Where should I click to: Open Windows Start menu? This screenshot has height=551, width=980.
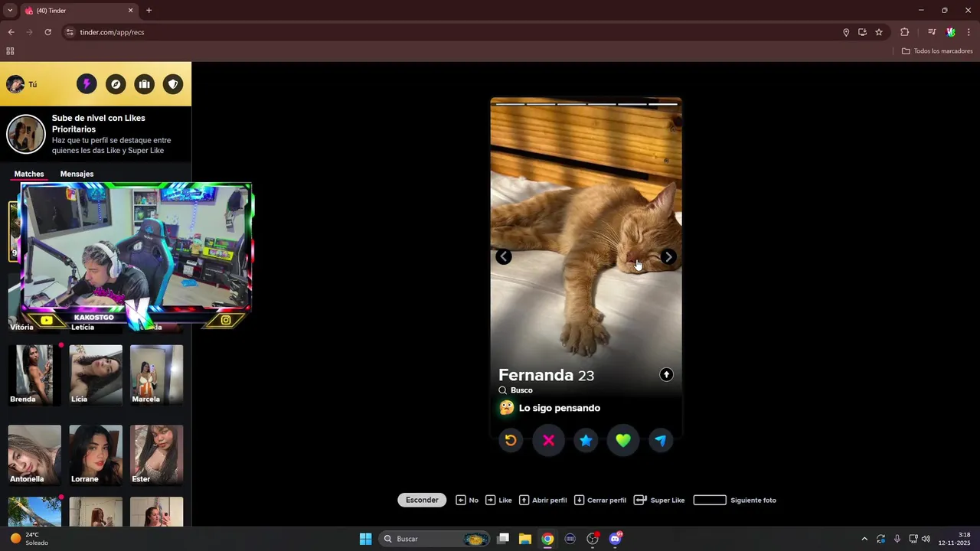pos(365,539)
